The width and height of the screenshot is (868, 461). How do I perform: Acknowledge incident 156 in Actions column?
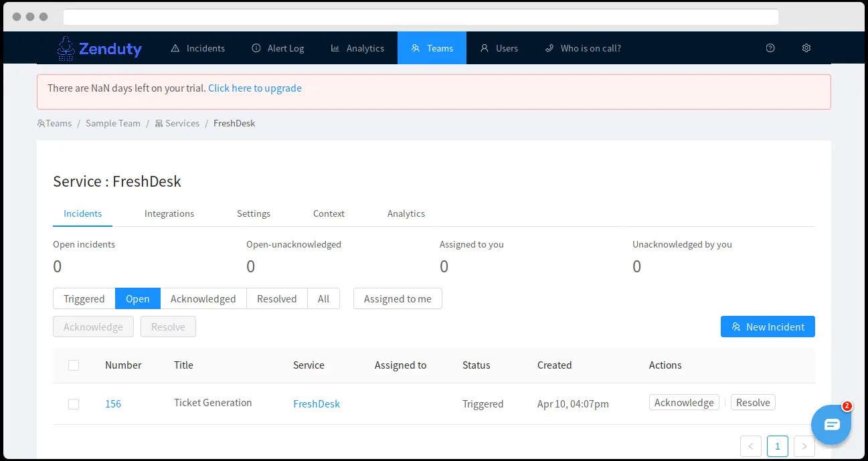click(684, 403)
